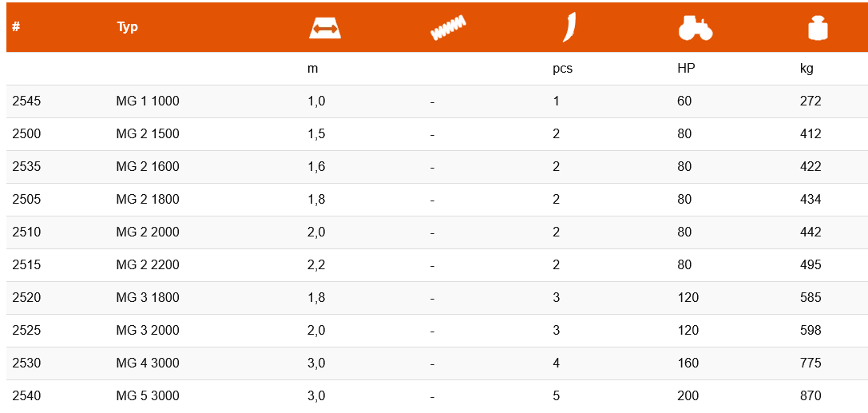Screen dimensions: 868x413
Task: Click the Typ column header
Action: click(127, 27)
